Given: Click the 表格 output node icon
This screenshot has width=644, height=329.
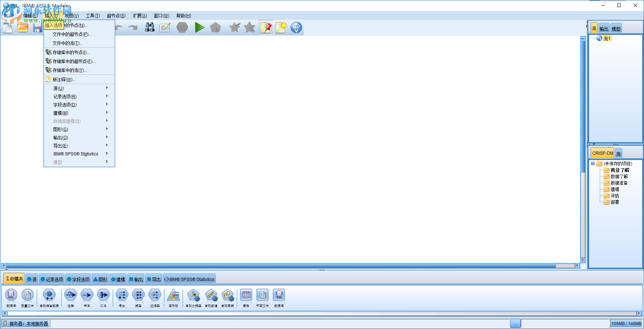Looking at the screenshot, I should (246, 297).
